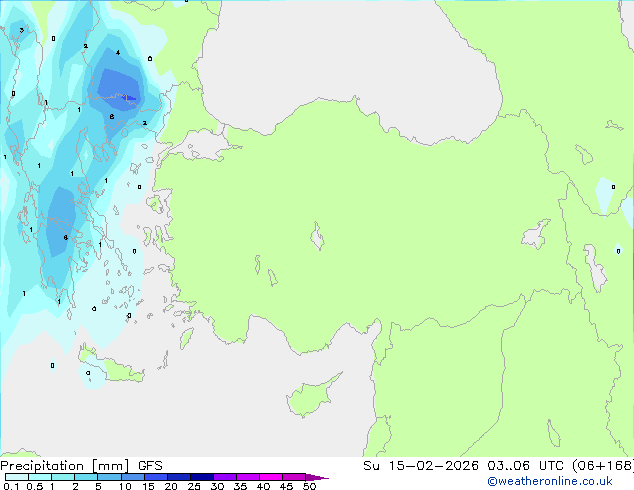Click the 0.1 to 0.5 mm legend swatch
The height and width of the screenshot is (490, 634).
17,477
